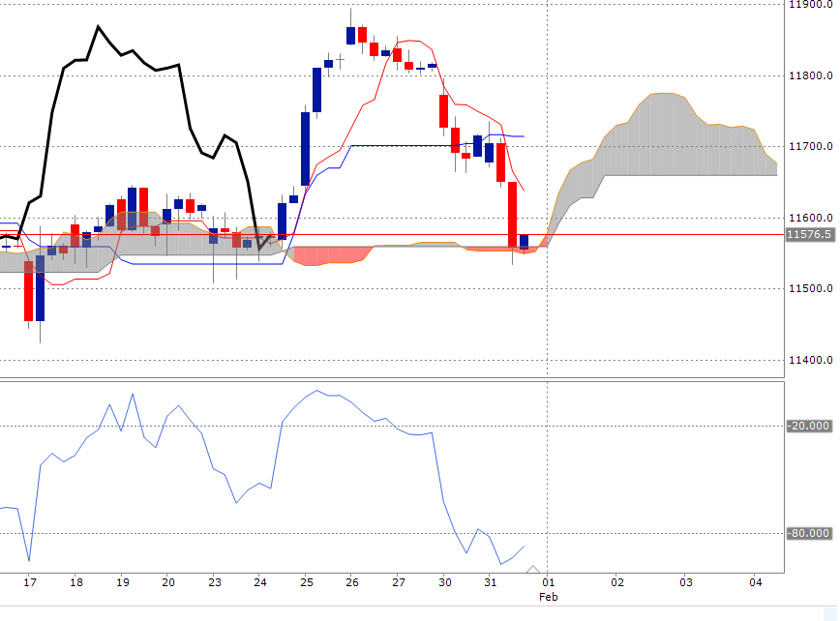Image resolution: width=840 pixels, height=621 pixels.
Task: Click the small triangle marker on the time axis
Action: click(532, 569)
